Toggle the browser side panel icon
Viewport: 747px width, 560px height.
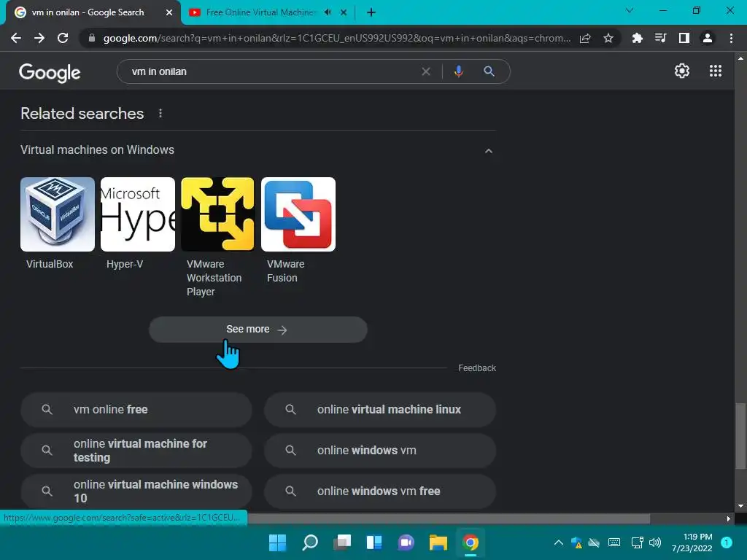(x=684, y=38)
